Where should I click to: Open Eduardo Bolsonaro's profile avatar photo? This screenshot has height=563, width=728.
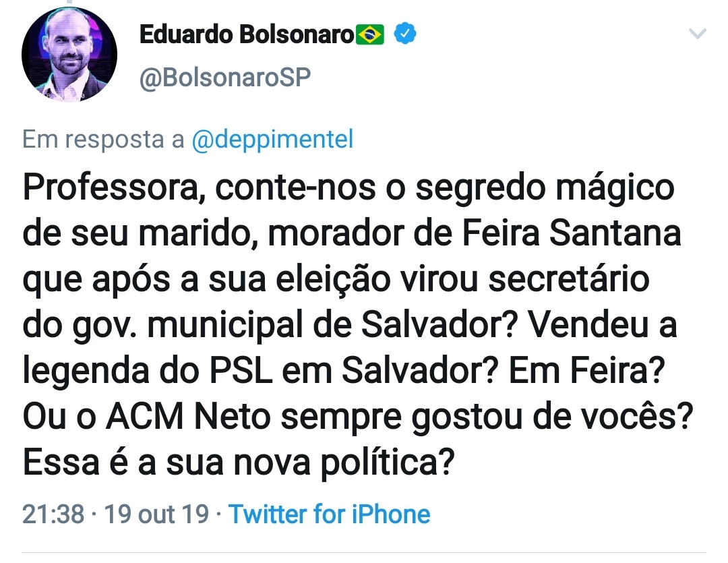click(x=69, y=55)
